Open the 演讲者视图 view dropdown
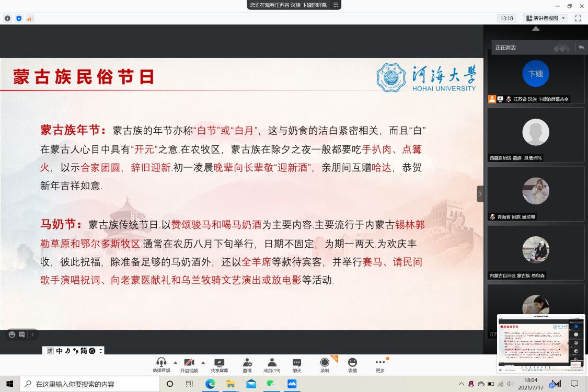588x392 pixels. [546, 18]
